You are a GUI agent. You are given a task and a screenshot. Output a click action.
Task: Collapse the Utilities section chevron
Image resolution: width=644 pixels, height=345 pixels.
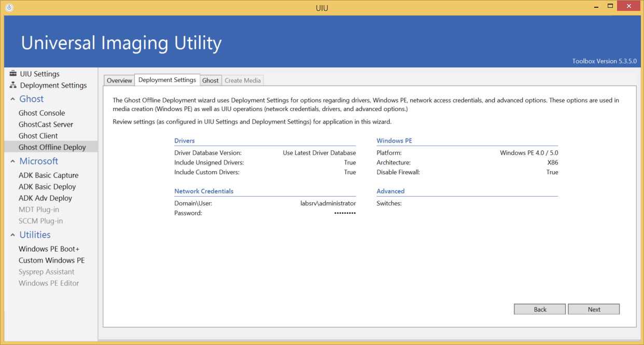[x=13, y=235]
